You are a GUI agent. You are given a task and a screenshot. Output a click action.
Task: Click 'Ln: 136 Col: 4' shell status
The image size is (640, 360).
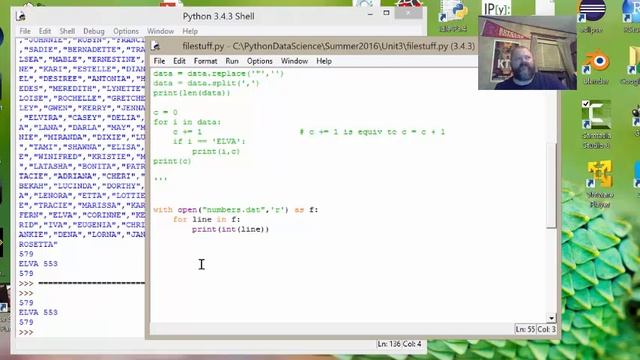pyautogui.click(x=399, y=344)
